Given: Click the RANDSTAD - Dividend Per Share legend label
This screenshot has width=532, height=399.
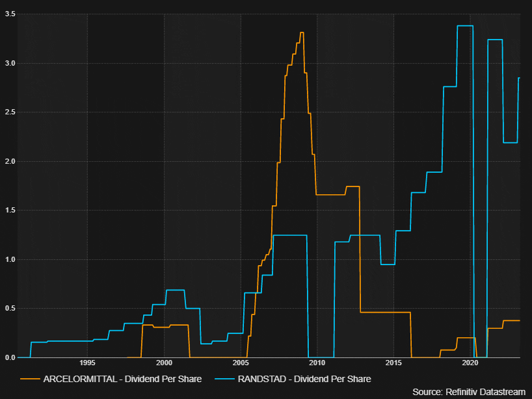Looking at the screenshot, I should (304, 379).
